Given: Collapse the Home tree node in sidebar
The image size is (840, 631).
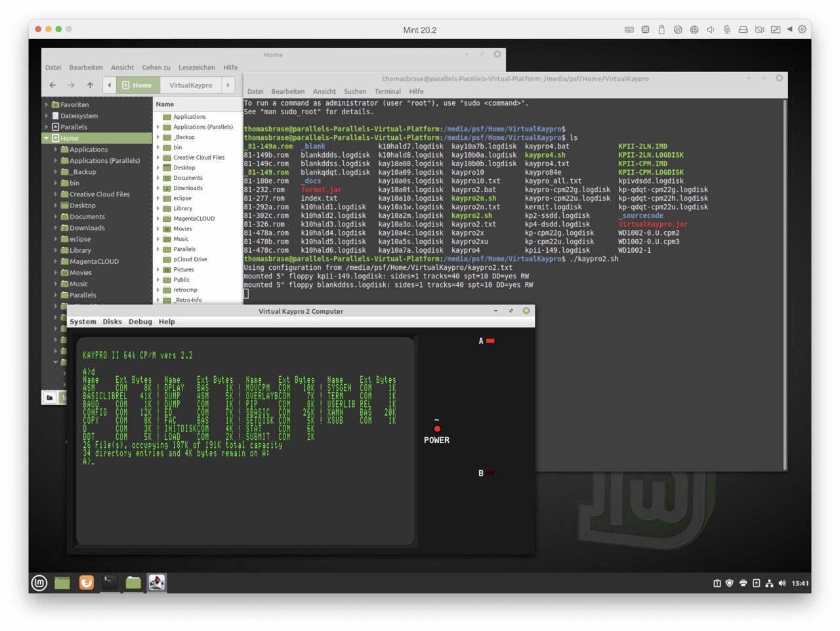Looking at the screenshot, I should [47, 139].
